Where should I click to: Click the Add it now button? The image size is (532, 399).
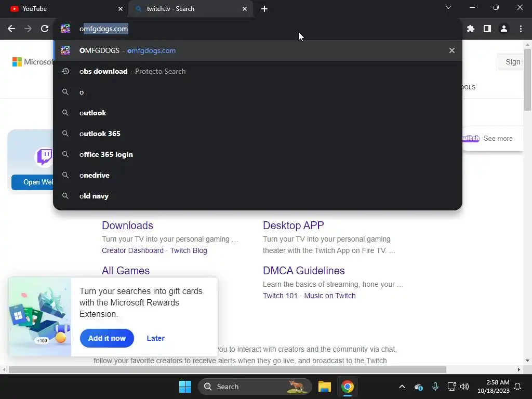coord(107,338)
